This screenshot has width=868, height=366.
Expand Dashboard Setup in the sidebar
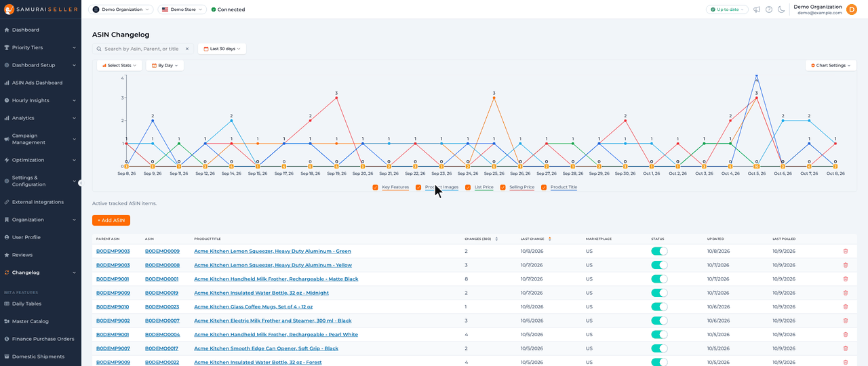[x=41, y=65]
